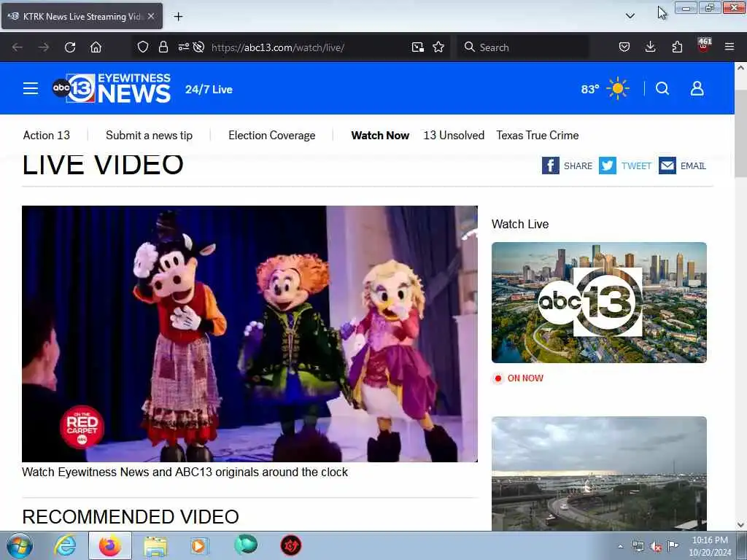Close the KTRK News Live tab
The image size is (747, 560).
[x=151, y=16]
